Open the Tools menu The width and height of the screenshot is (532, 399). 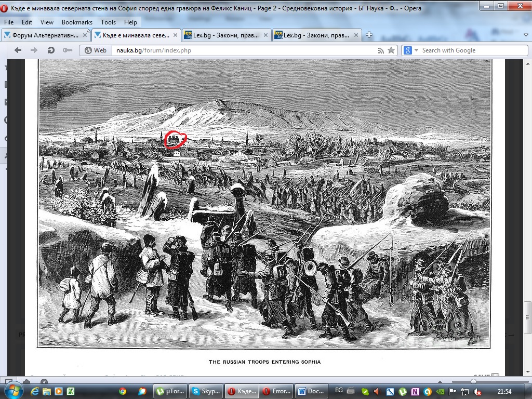(x=108, y=22)
